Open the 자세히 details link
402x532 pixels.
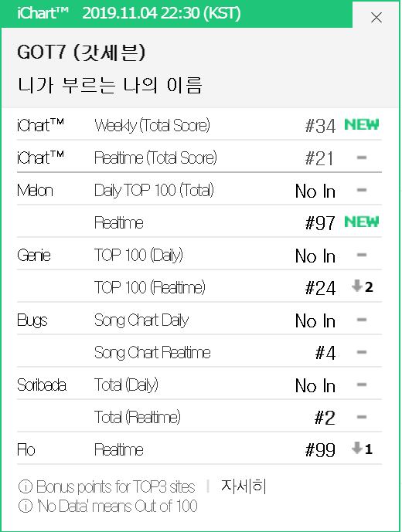(244, 486)
